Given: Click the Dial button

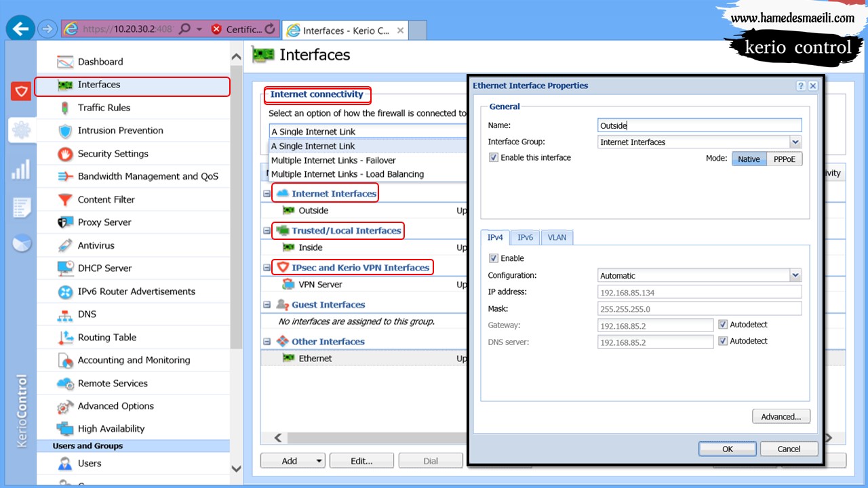Looking at the screenshot, I should (431, 462).
